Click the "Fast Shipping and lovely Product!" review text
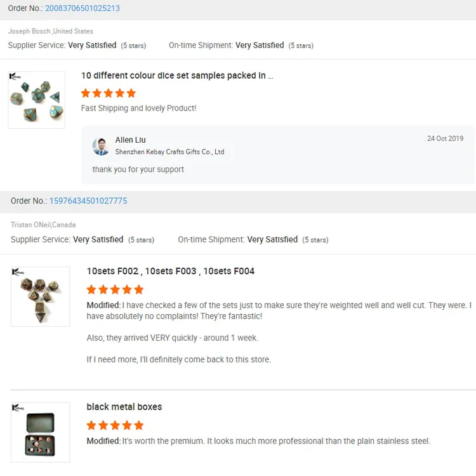The width and height of the screenshot is (476, 476). point(138,109)
